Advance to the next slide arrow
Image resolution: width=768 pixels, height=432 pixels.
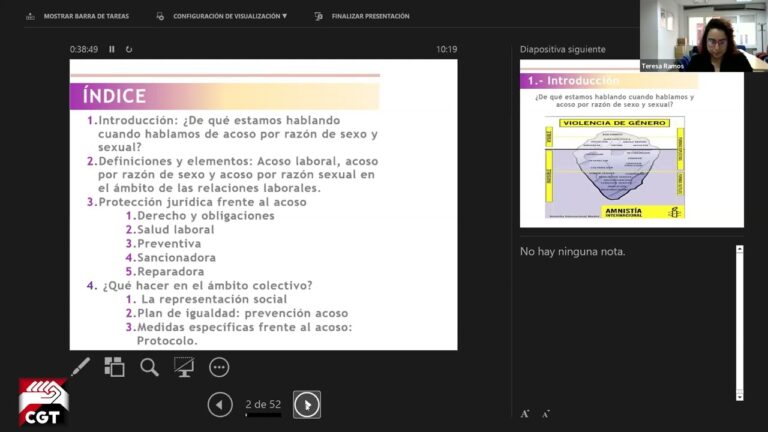[x=307, y=404]
